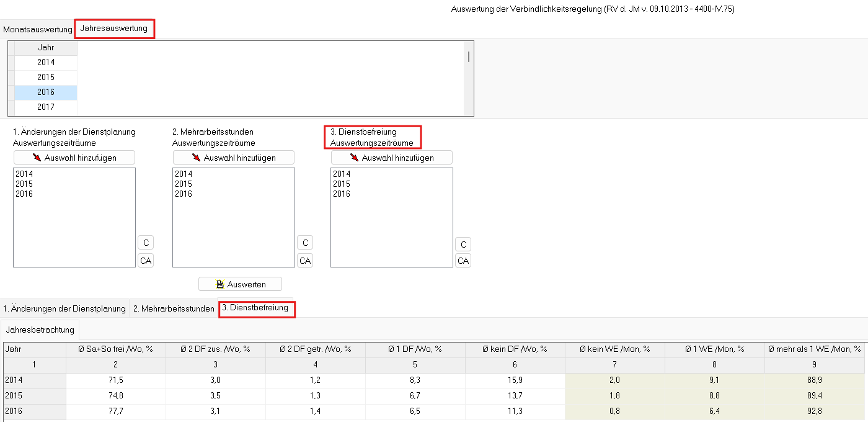Select the lower 3. Dienstbefreiung results tab
Screen dimensions: 868x422
(255, 308)
